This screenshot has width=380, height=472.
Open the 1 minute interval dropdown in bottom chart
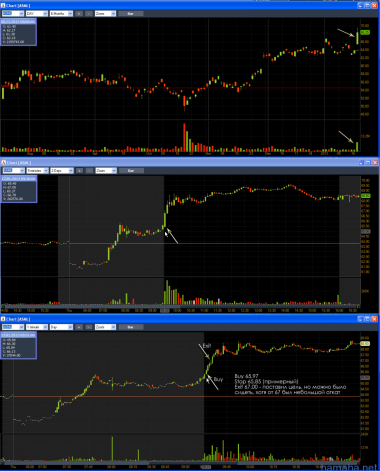[37, 327]
